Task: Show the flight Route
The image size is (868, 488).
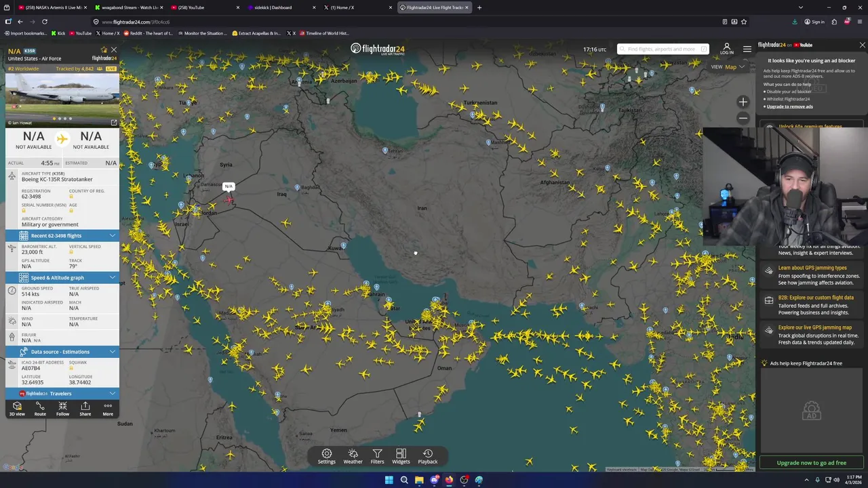Action: [40, 409]
